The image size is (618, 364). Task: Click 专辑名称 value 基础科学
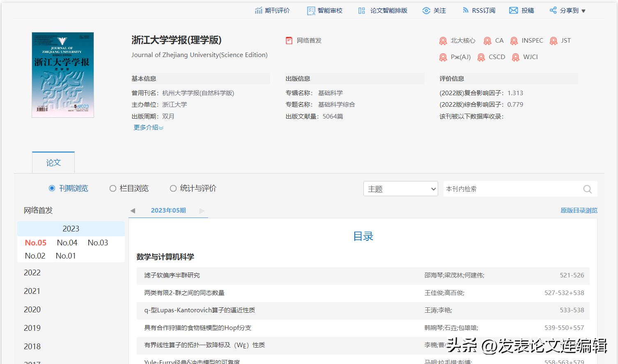coord(331,93)
